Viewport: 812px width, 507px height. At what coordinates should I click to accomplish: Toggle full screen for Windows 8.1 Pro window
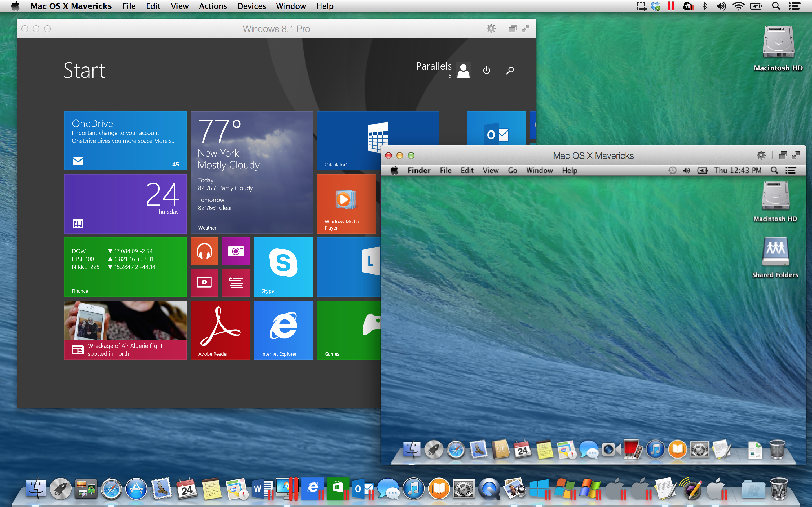click(x=526, y=29)
